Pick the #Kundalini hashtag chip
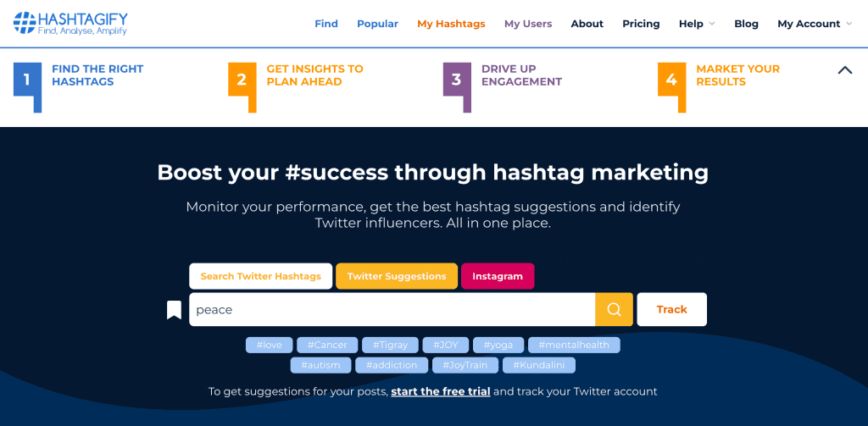Viewport: 868px width, 426px height. pyautogui.click(x=539, y=365)
